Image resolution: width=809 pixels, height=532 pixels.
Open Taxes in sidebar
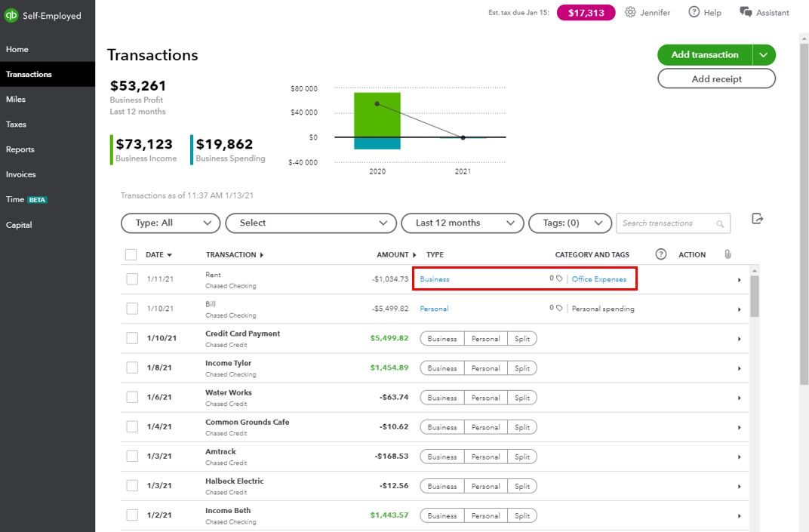tap(48, 125)
